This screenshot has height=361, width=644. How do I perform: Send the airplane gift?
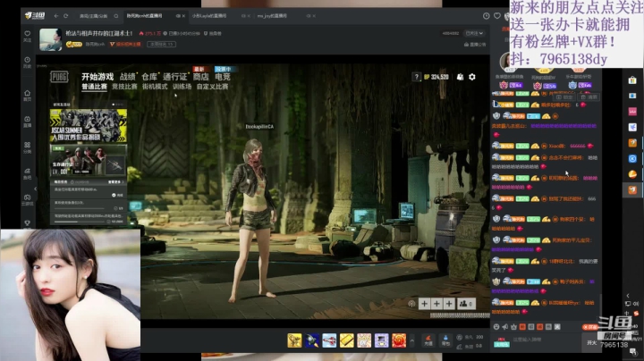click(x=329, y=340)
